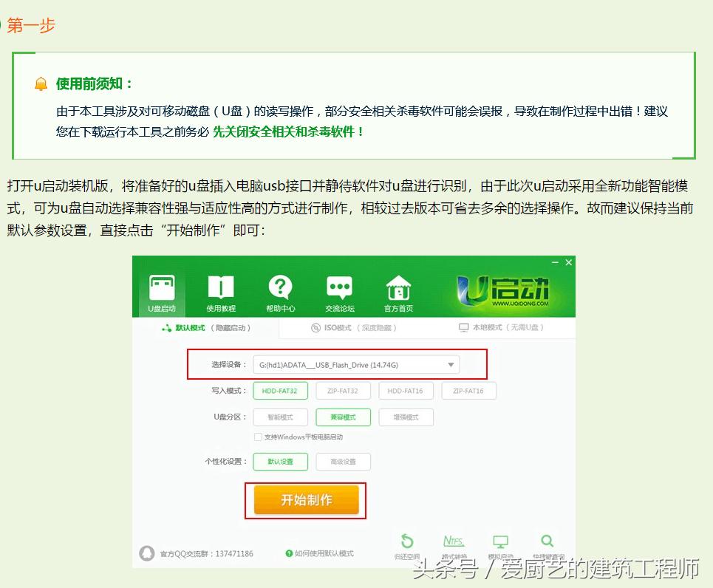Screen dimensions: 713x588
Task: Visit the 官方首页 homepage icon
Action: [398, 291]
